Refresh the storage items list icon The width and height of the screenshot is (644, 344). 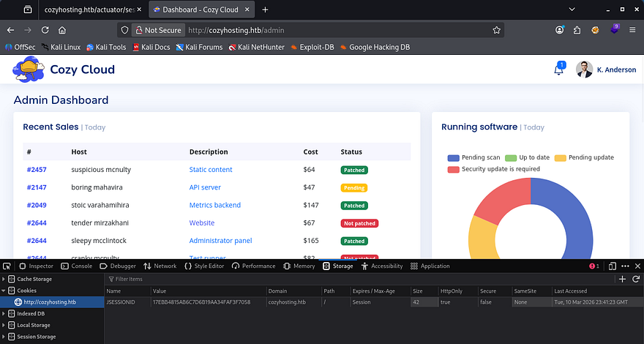click(x=635, y=279)
